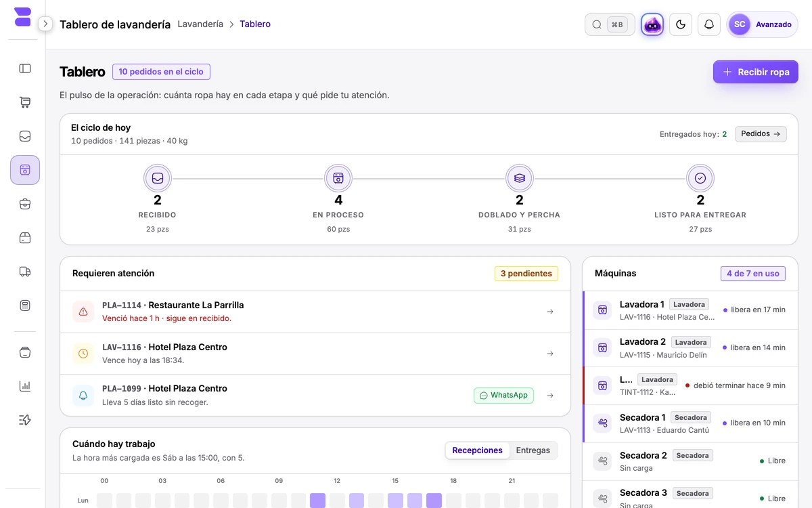Select the Listo para entregar stage icon
This screenshot has width=812, height=508.
(x=700, y=178)
